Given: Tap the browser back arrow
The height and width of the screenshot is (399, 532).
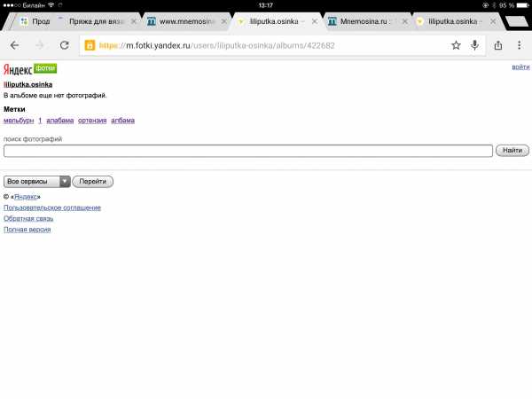Looking at the screenshot, I should [14, 45].
